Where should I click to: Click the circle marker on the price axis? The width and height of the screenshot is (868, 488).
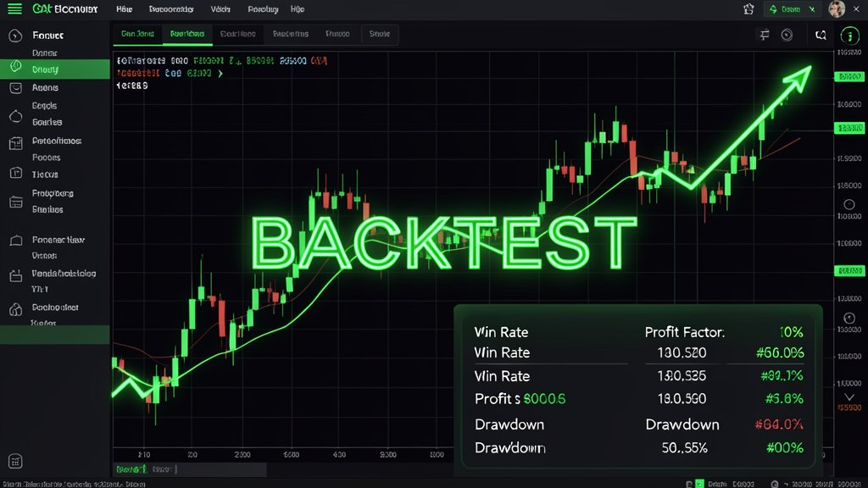(x=849, y=205)
